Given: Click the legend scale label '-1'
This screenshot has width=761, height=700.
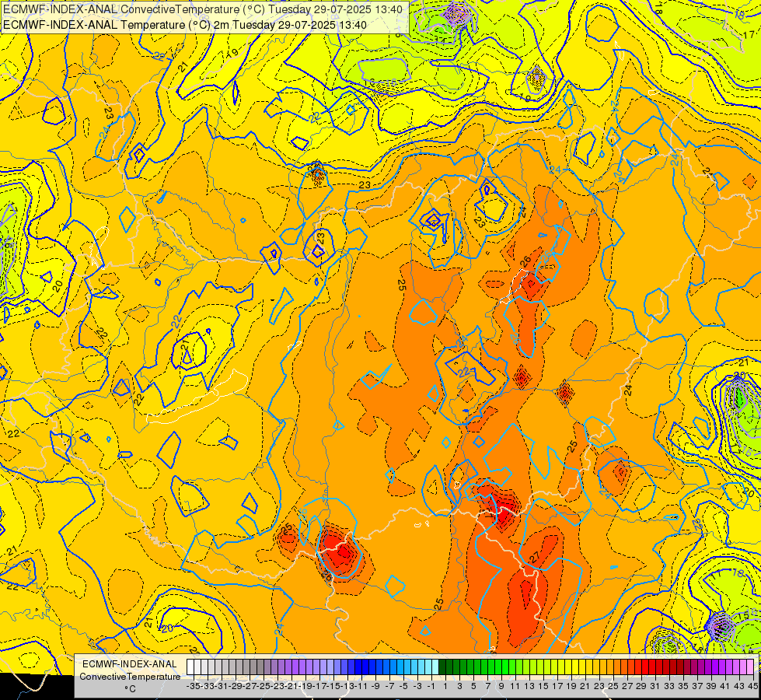Looking at the screenshot, I should (431, 686).
